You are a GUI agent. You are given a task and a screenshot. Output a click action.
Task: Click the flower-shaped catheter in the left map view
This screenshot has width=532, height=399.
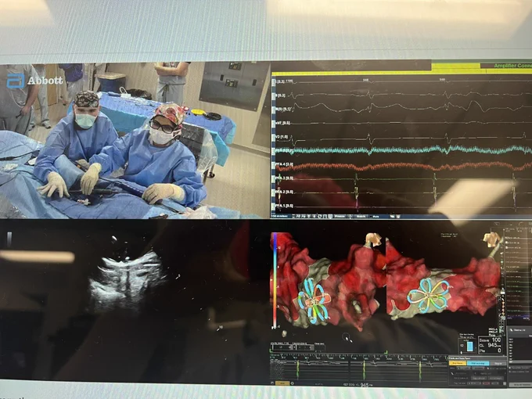[314, 300]
